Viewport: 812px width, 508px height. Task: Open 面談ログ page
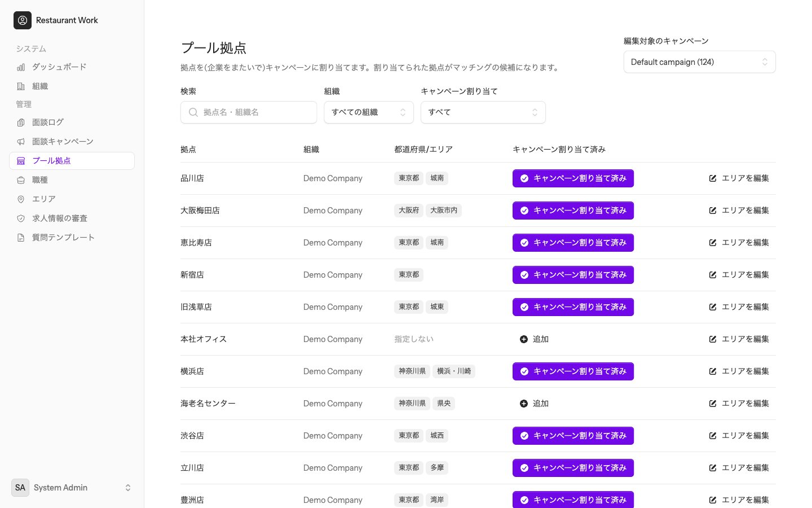(72, 122)
